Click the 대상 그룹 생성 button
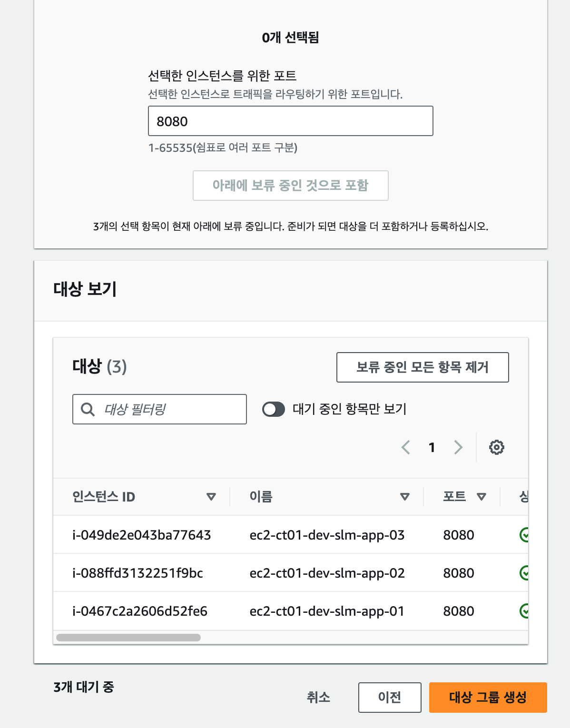This screenshot has width=570, height=728. [488, 698]
